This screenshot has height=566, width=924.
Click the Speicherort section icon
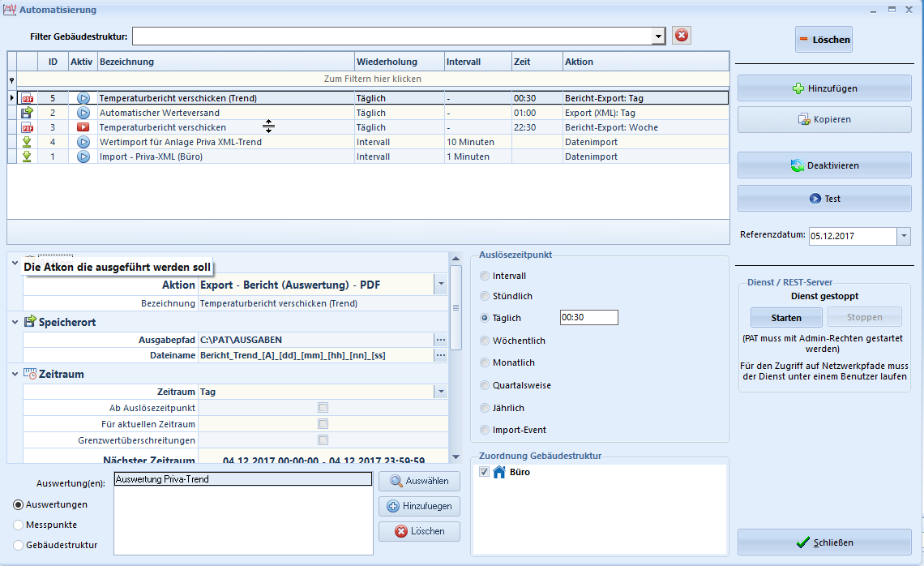coord(30,321)
